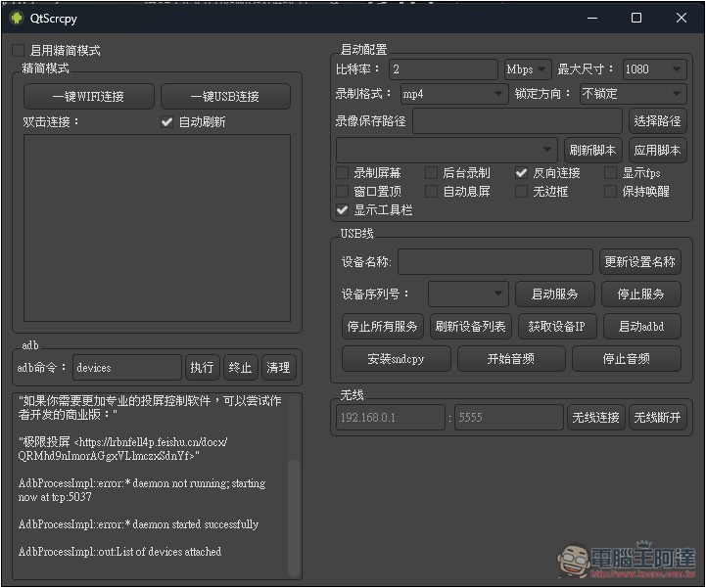Image resolution: width=706 pixels, height=588 pixels.
Task: Focus the 录像保存路径 input field
Action: pos(517,121)
